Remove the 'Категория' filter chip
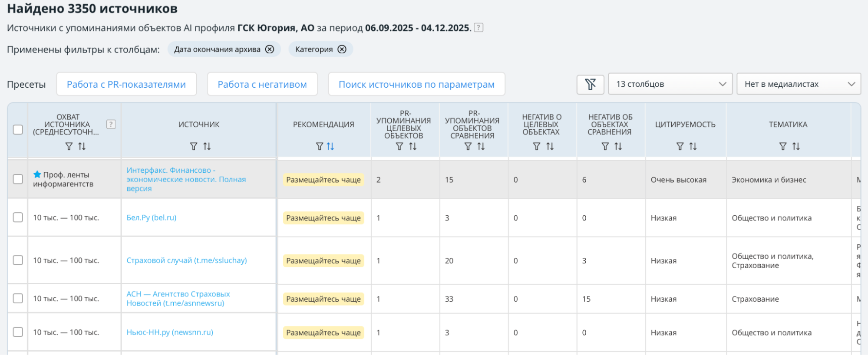The image size is (868, 355). click(342, 49)
